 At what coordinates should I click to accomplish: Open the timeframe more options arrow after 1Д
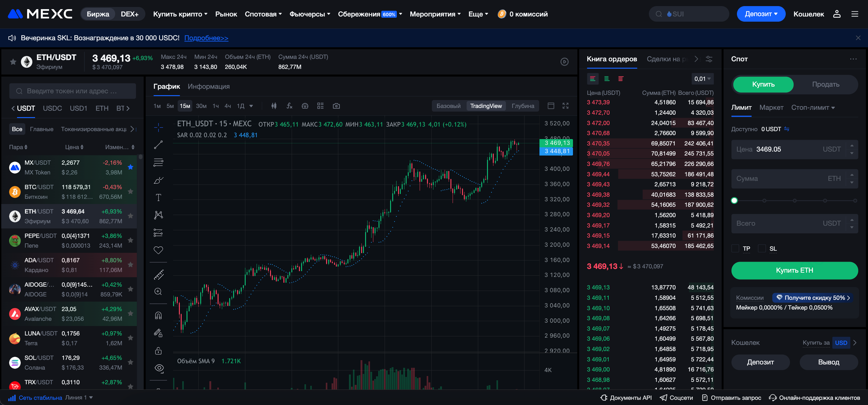(x=251, y=106)
